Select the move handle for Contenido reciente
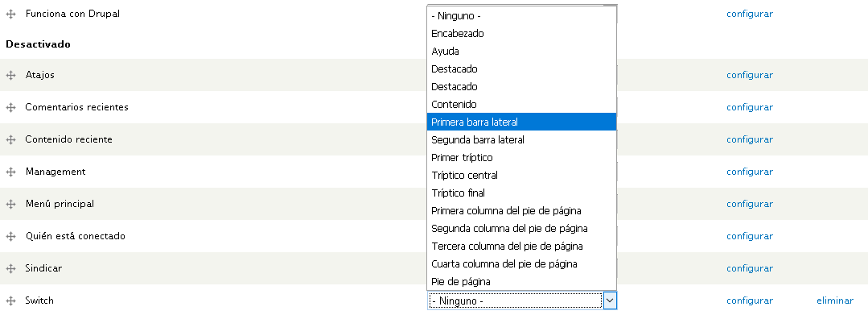 click(10, 139)
